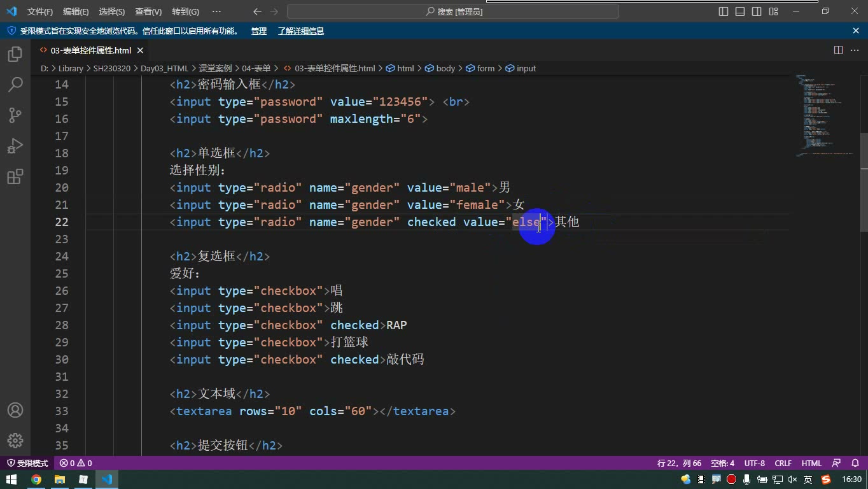Open the Accounts icon in activity bar

pos(15,410)
